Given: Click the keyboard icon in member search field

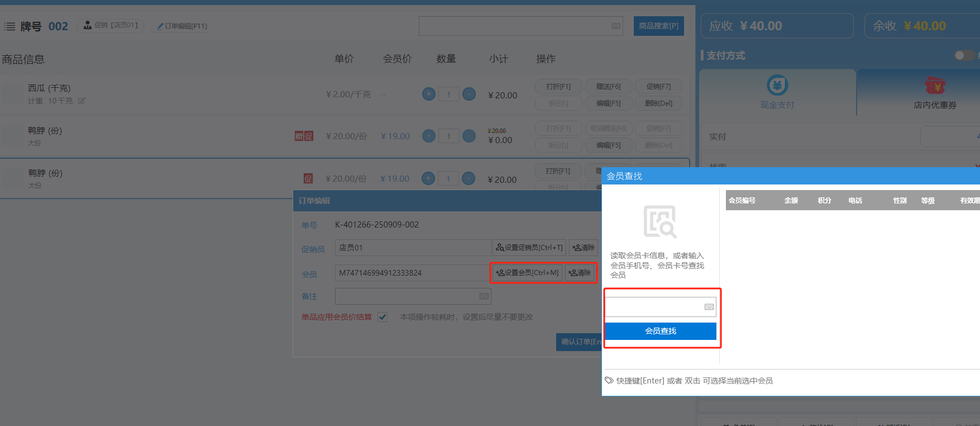Looking at the screenshot, I should pyautogui.click(x=709, y=307).
